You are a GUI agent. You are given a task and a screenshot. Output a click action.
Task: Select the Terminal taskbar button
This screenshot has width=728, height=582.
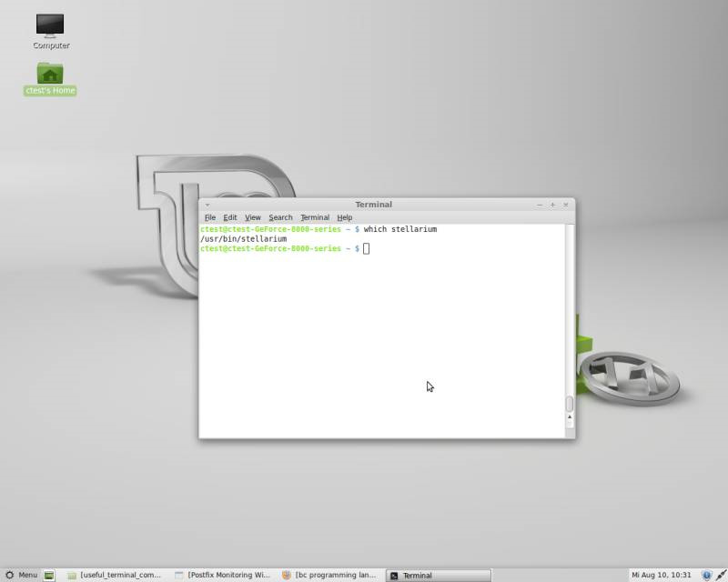pos(439,576)
